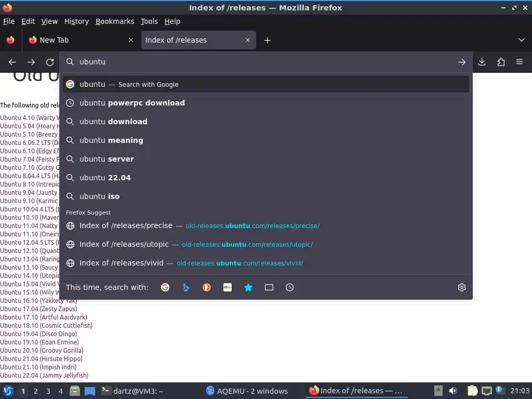
Task: Open the Help menu
Action: point(172,21)
